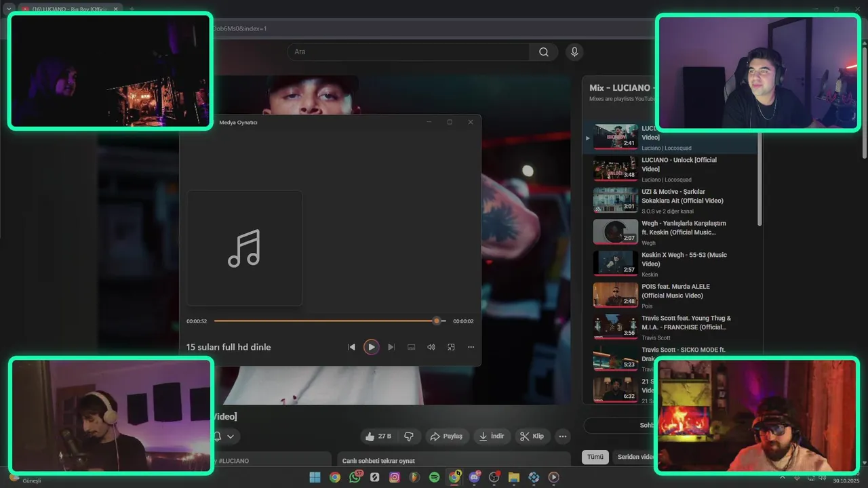Open more actions ellipsis below the video
Image resolution: width=868 pixels, height=488 pixels.
click(562, 436)
